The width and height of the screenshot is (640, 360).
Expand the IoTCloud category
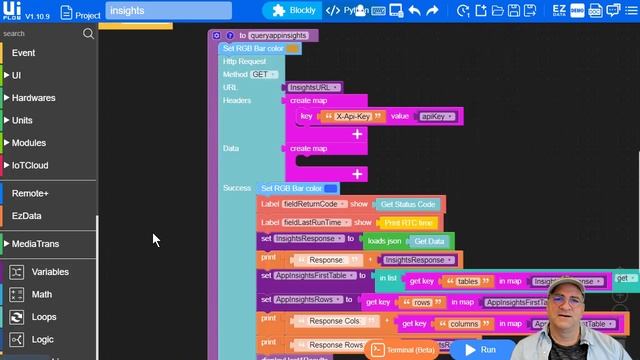tap(30, 165)
